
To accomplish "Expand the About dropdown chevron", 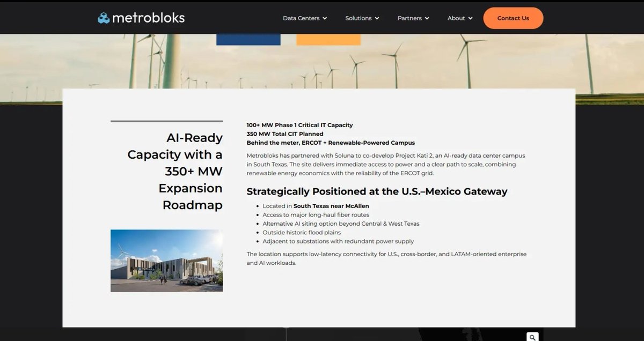I will coord(470,18).
